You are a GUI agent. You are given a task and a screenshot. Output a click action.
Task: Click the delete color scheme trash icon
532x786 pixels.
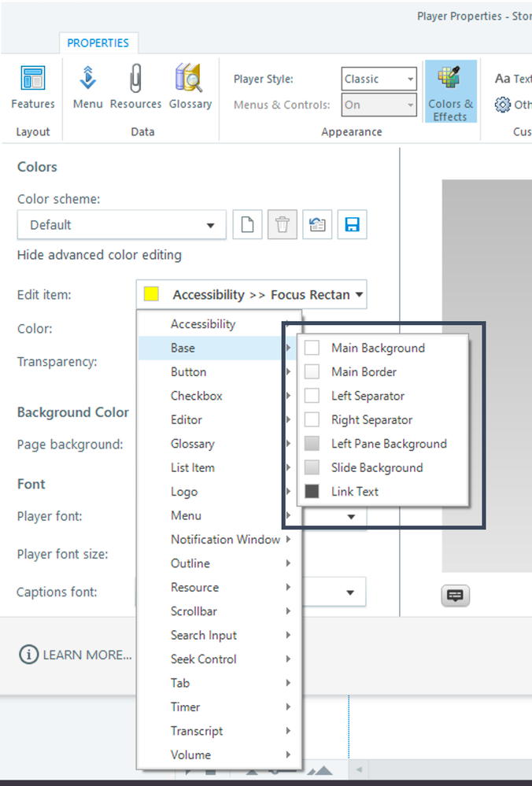(x=283, y=224)
